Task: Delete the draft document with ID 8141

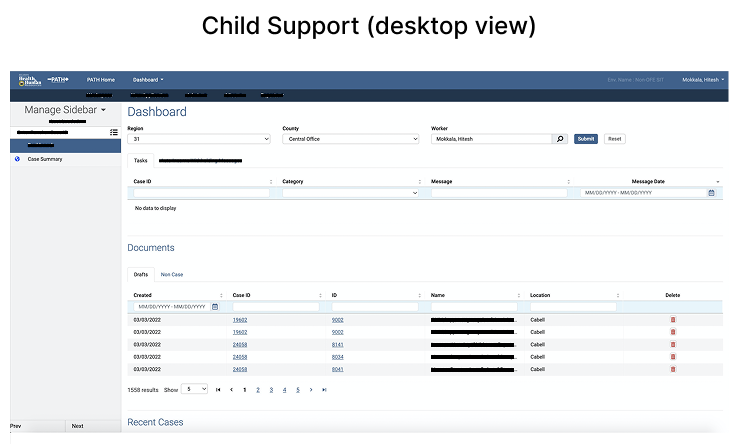Action: click(673, 344)
